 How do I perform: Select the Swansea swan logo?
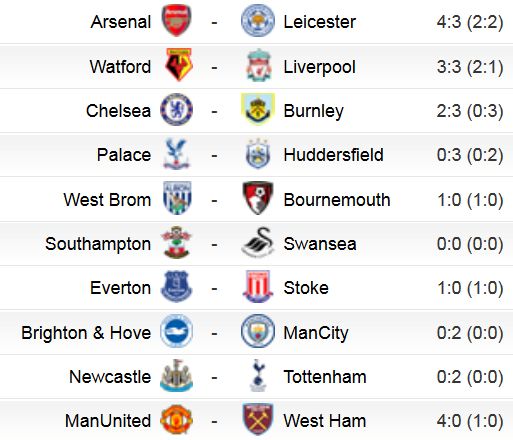tap(258, 243)
